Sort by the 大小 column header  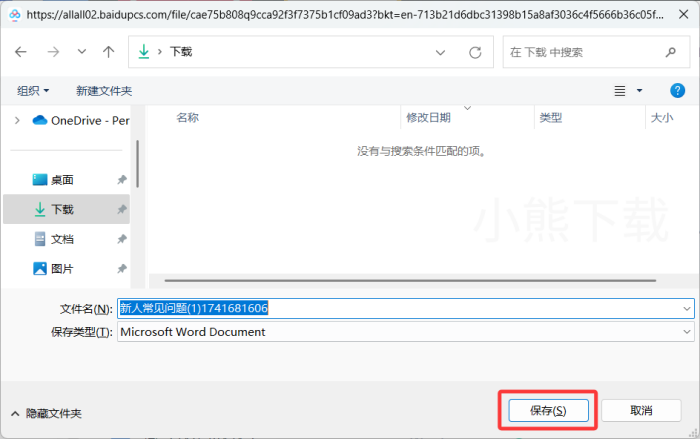coord(662,118)
